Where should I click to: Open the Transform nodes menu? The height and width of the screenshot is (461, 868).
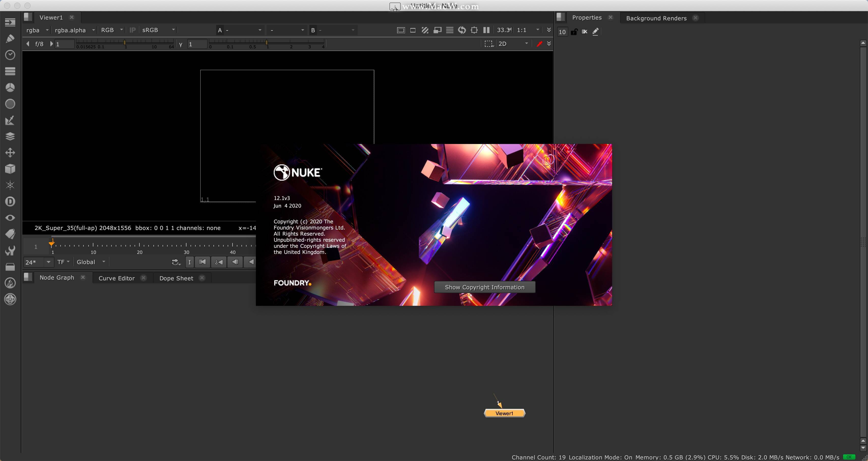[x=10, y=152]
